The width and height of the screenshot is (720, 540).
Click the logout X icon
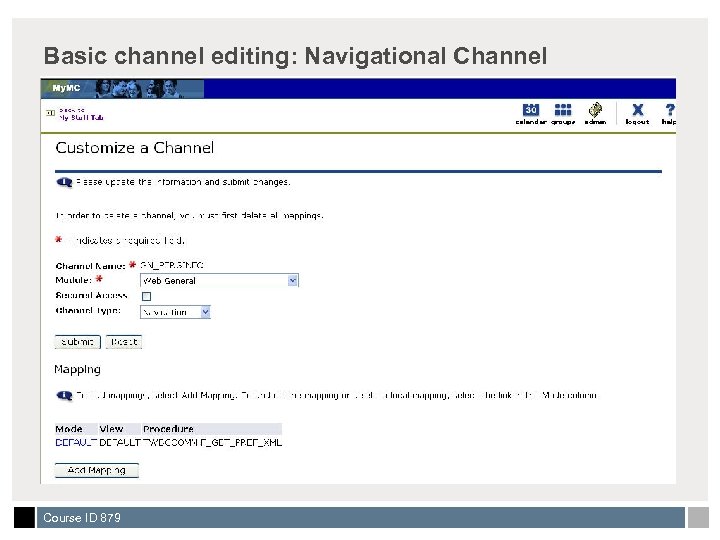point(637,113)
